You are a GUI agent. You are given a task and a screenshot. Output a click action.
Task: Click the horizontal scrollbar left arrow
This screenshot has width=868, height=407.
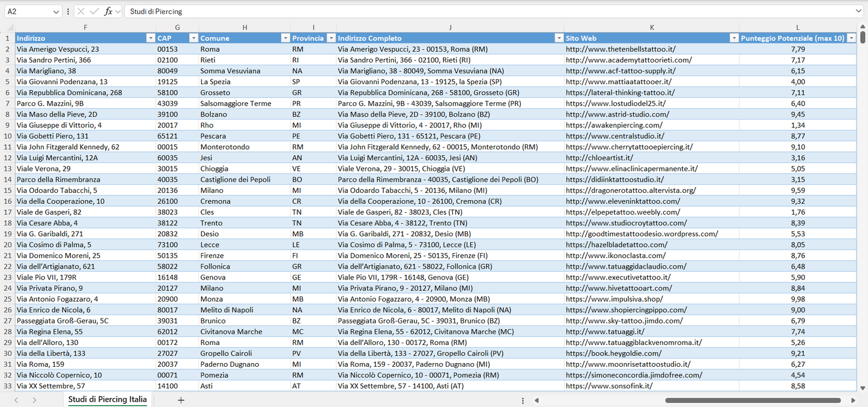pyautogui.click(x=536, y=400)
